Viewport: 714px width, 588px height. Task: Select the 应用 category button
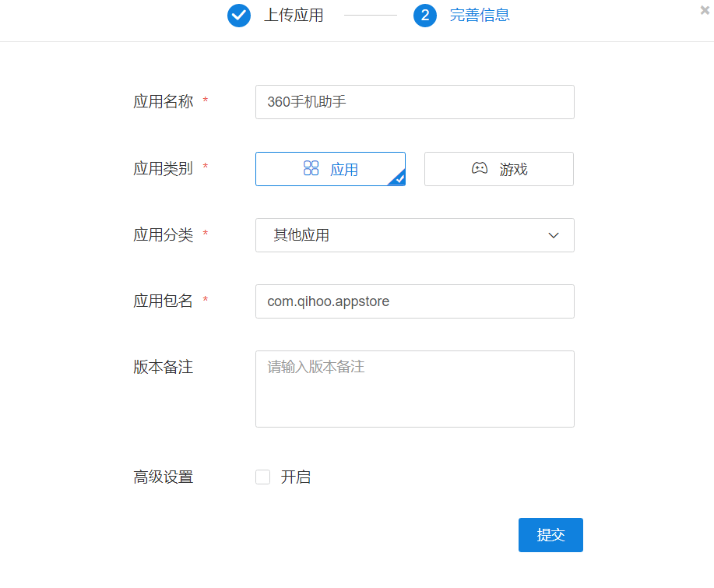(331, 169)
